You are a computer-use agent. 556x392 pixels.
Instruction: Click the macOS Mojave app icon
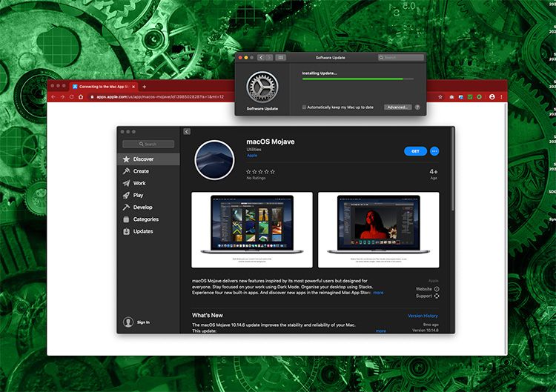[214, 160]
